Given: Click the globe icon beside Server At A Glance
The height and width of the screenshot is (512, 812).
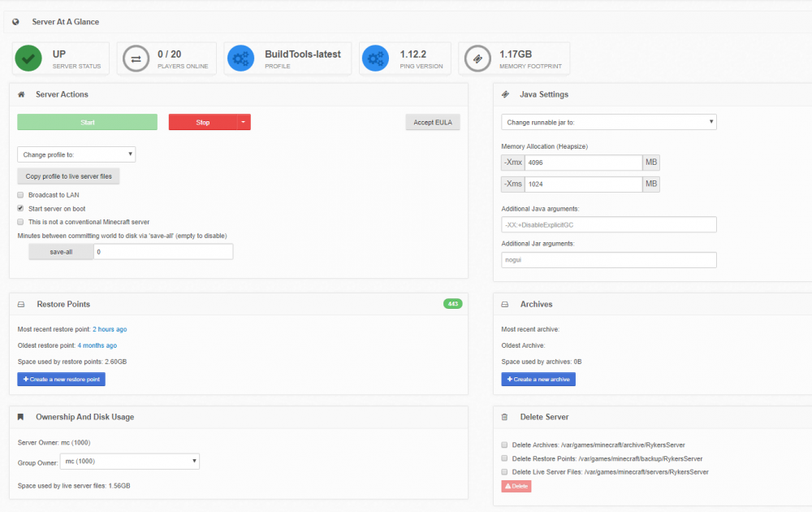Looking at the screenshot, I should click(15, 22).
